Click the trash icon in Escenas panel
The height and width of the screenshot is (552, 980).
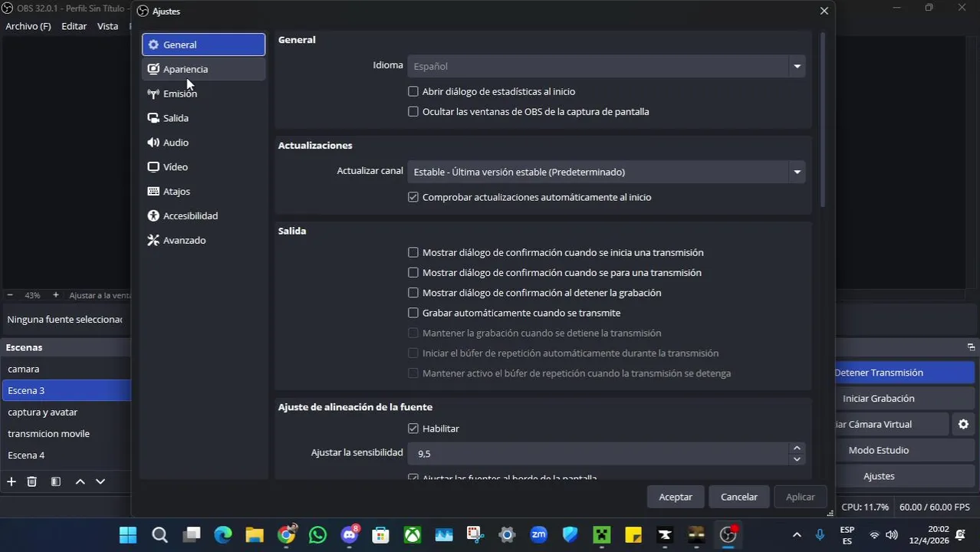pos(32,481)
